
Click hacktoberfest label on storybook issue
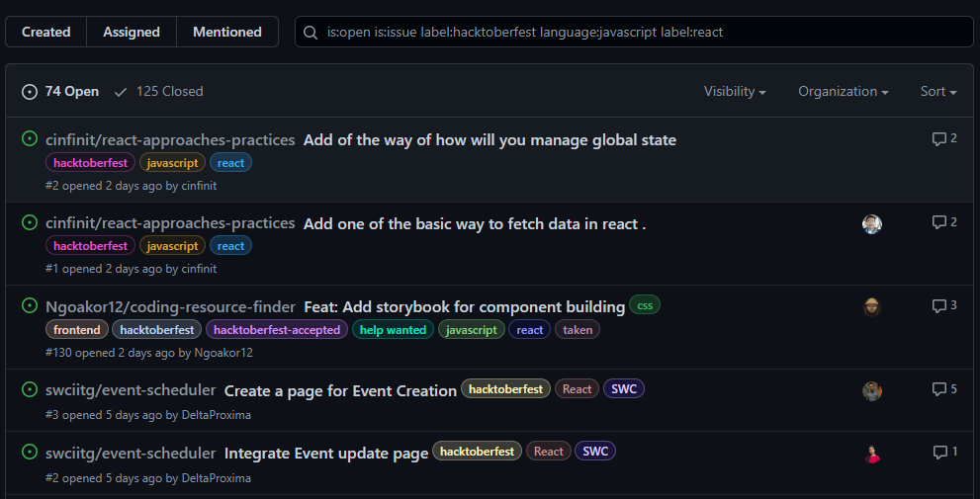(x=157, y=330)
